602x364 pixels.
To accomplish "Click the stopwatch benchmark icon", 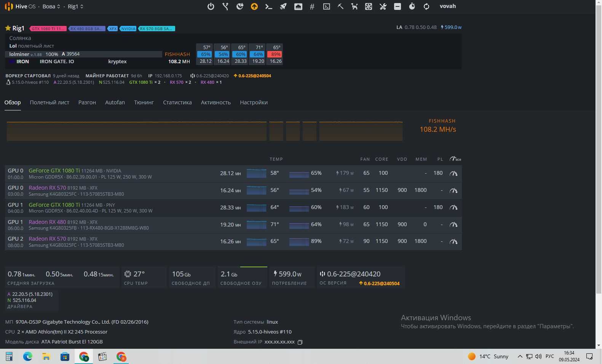I will pos(412,6).
